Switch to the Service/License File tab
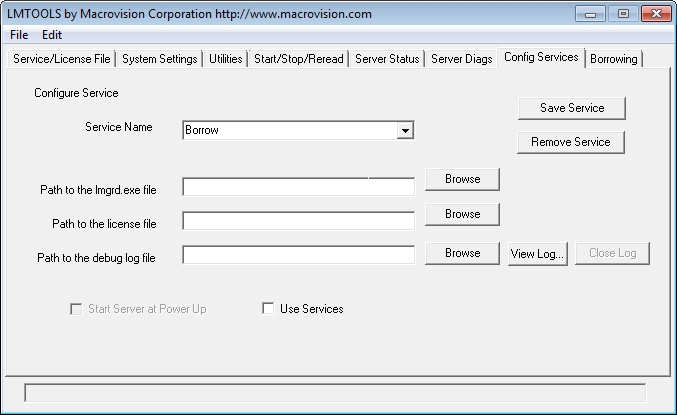The image size is (677, 415). tap(62, 59)
